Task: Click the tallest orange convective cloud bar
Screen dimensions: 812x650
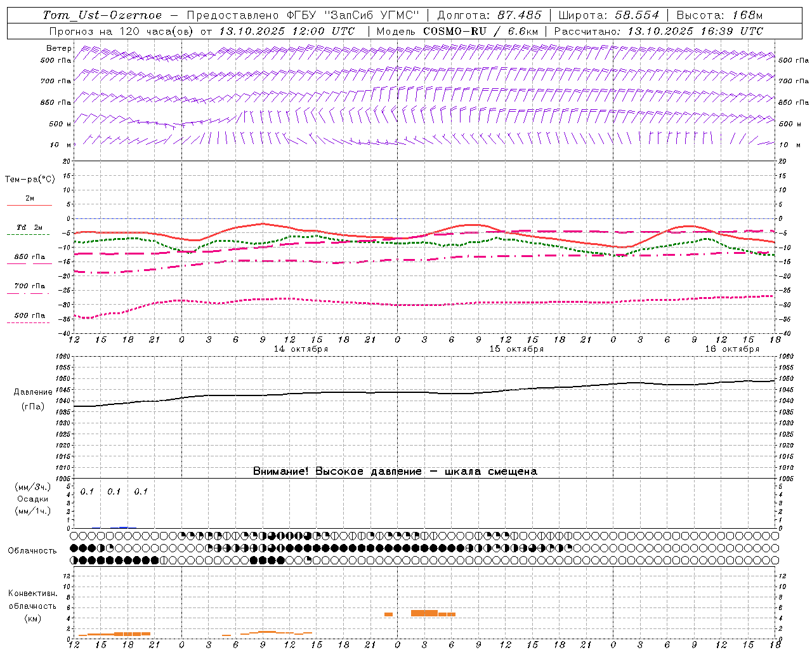Action: click(424, 613)
